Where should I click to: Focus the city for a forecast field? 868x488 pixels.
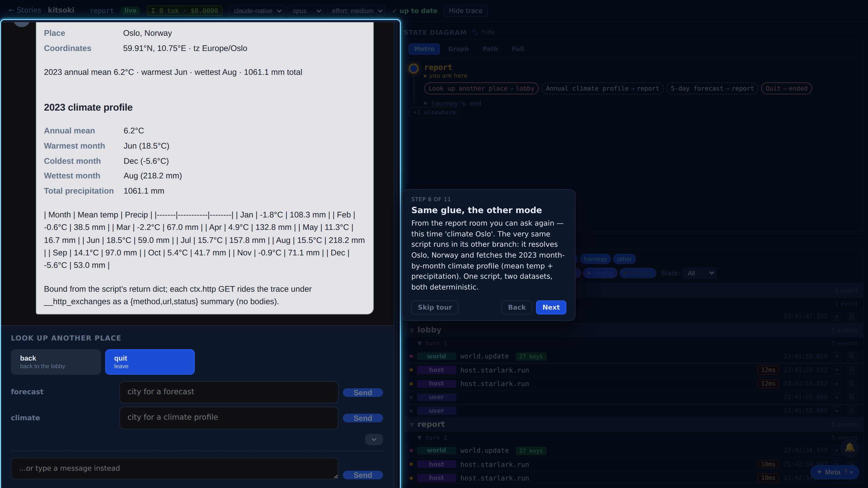tap(228, 392)
